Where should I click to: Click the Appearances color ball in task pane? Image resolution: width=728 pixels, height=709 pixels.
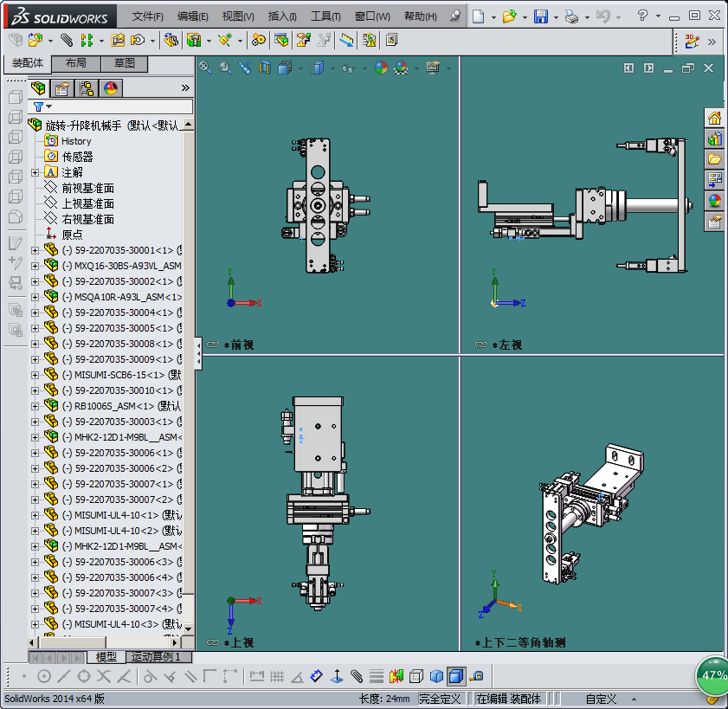click(714, 201)
